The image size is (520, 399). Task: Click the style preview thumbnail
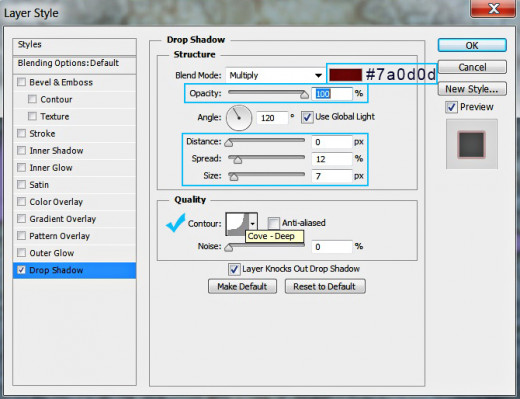[x=472, y=144]
